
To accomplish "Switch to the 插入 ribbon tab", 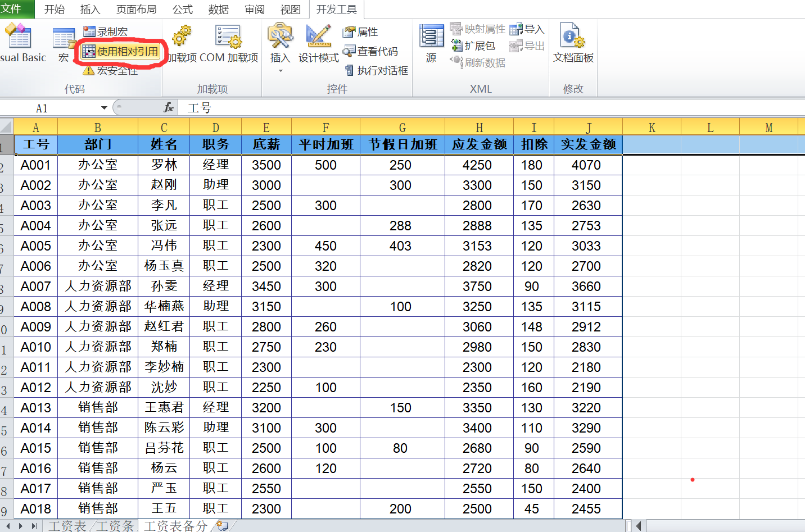I will 90,10.
